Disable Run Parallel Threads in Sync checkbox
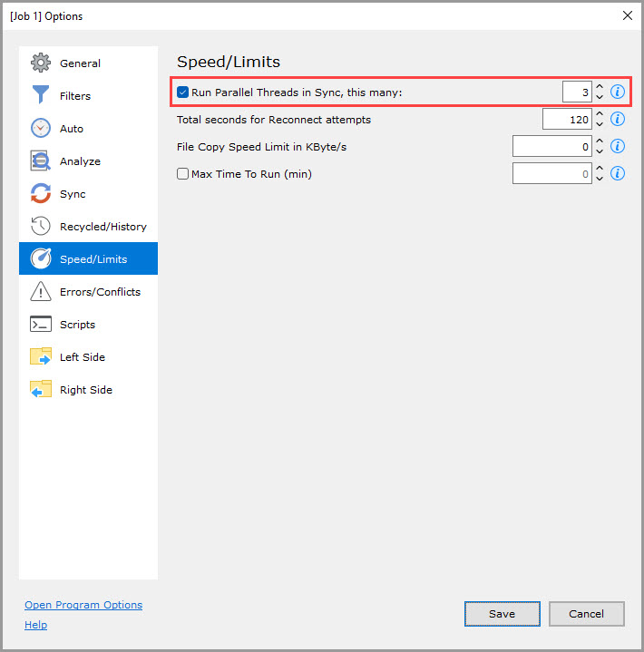The height and width of the screenshot is (652, 644). [x=183, y=92]
